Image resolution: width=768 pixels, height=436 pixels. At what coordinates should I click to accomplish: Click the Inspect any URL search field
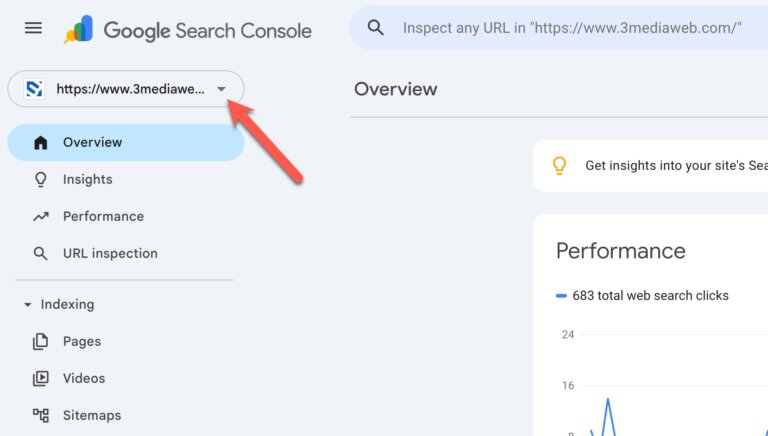(572, 28)
